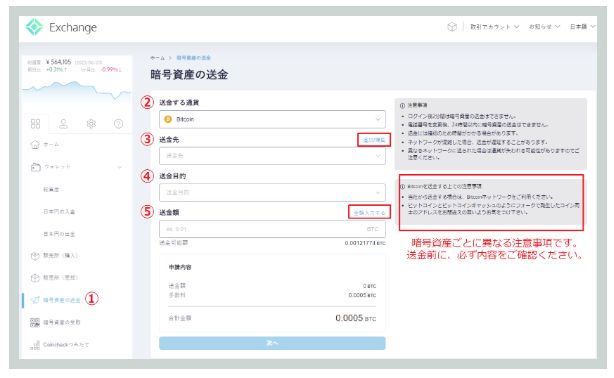
Task: Click the home icon beside ホーム
Action: click(x=35, y=145)
